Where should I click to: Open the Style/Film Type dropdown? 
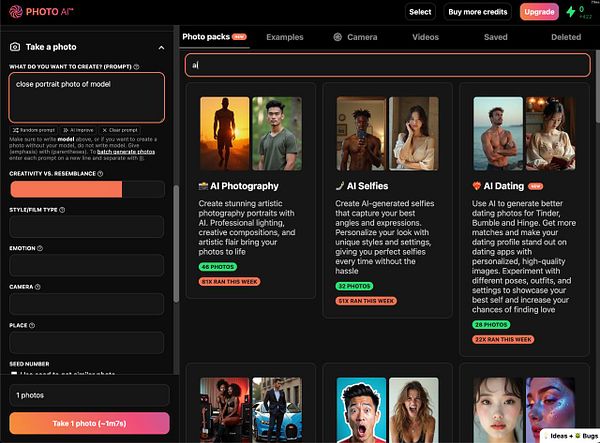[87, 226]
